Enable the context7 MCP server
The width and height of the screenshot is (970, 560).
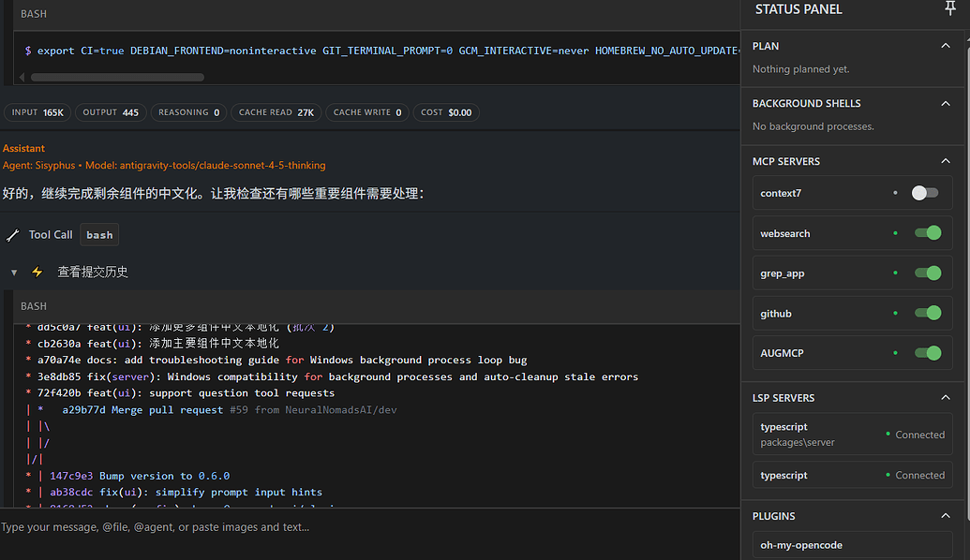tap(925, 193)
